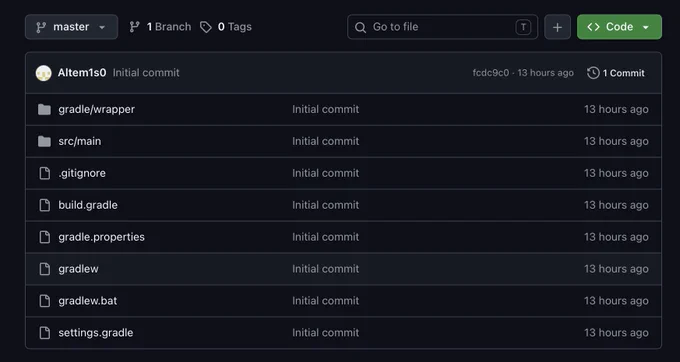Click the gradle.properties file icon

[45, 237]
